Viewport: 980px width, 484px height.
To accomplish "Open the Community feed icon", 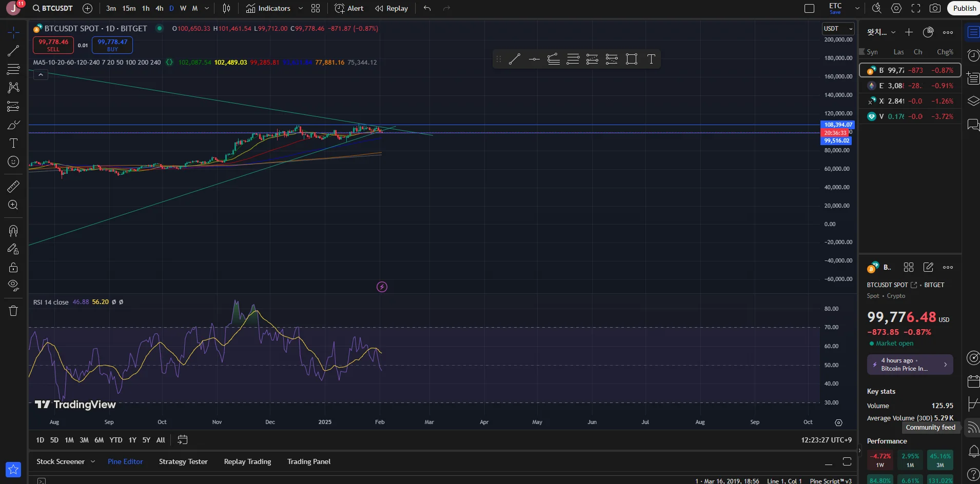I will click(x=973, y=427).
